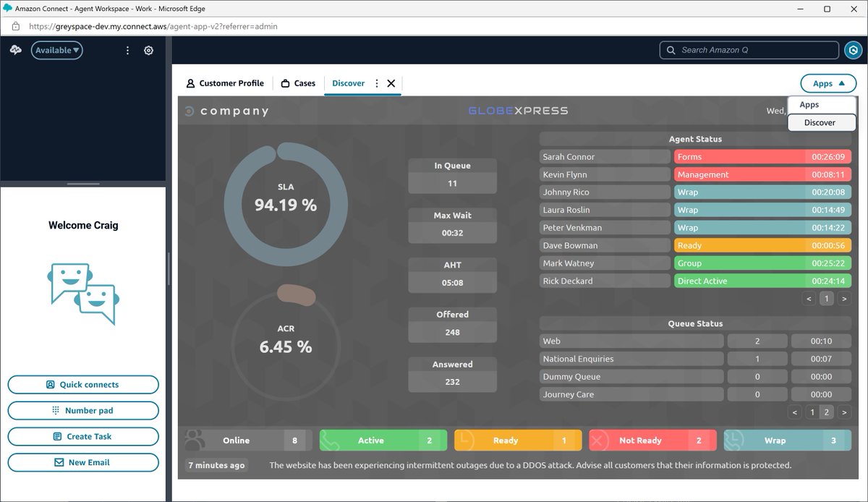Viewport: 868px width, 502px height.
Task: Click the Wrap clock icon
Action: coord(735,441)
